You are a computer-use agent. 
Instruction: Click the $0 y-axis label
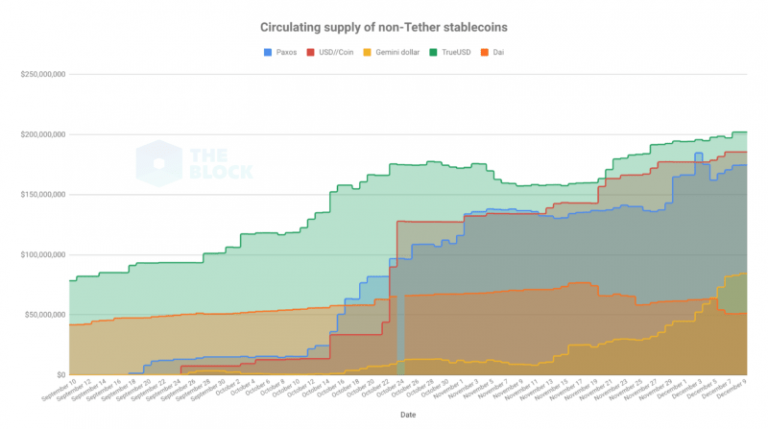click(61, 375)
